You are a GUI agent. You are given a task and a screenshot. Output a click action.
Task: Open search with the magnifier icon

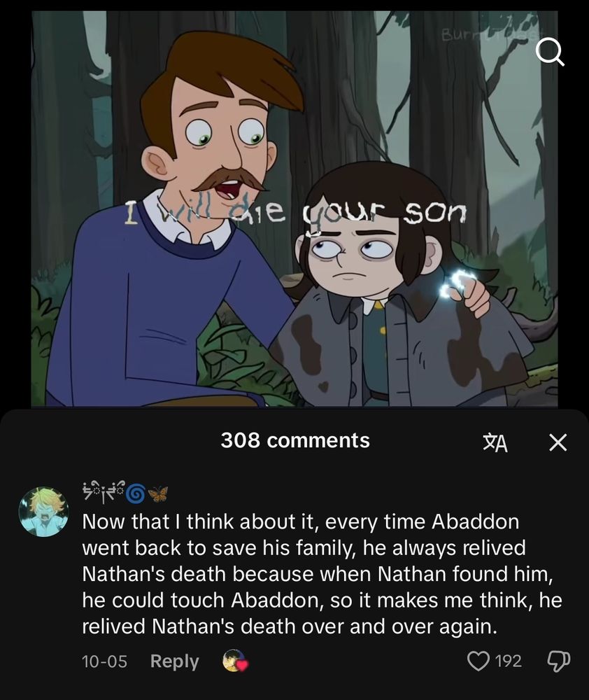(551, 54)
